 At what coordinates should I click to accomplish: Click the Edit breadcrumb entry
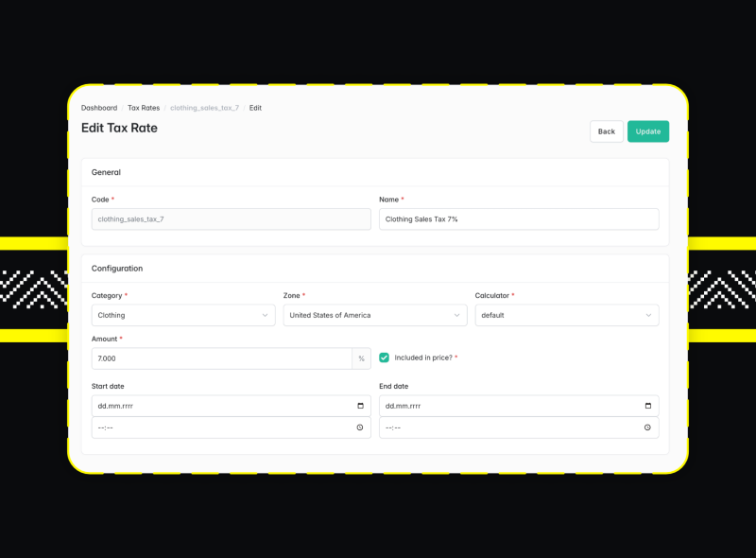pyautogui.click(x=255, y=108)
